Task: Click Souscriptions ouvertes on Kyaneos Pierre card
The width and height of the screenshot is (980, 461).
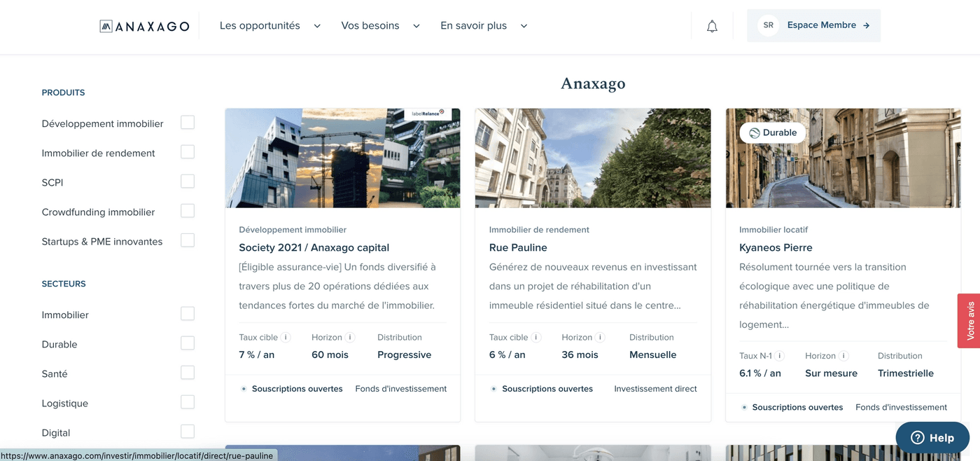Action: click(797, 407)
